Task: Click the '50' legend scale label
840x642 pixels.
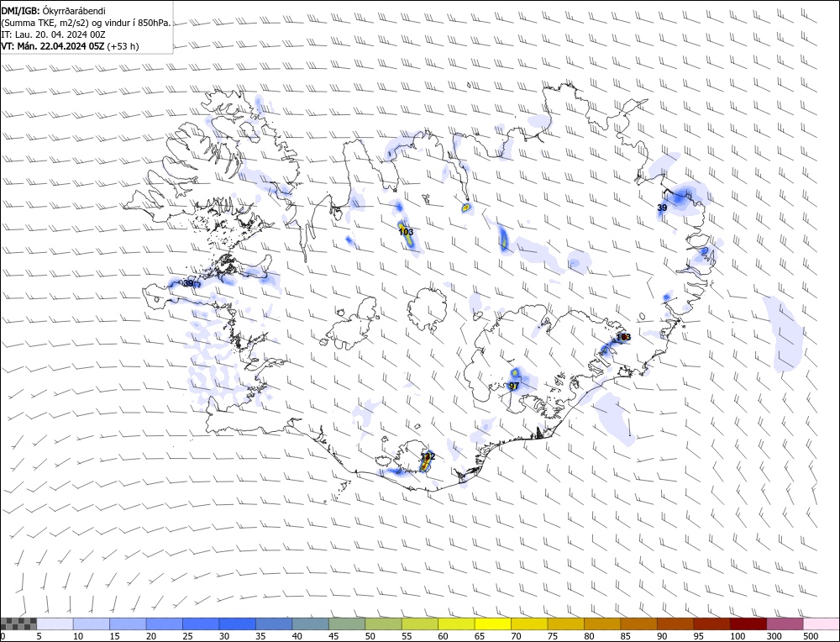Action: click(x=370, y=636)
